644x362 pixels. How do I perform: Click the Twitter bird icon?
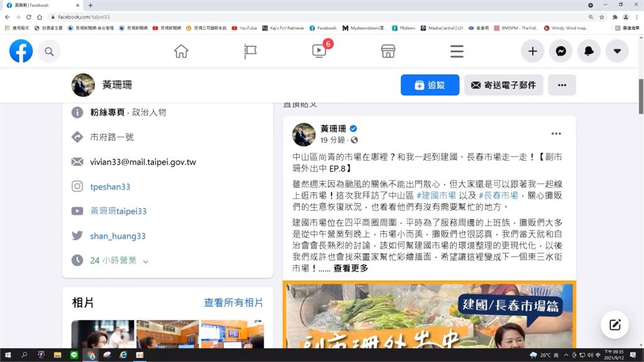pyautogui.click(x=77, y=236)
